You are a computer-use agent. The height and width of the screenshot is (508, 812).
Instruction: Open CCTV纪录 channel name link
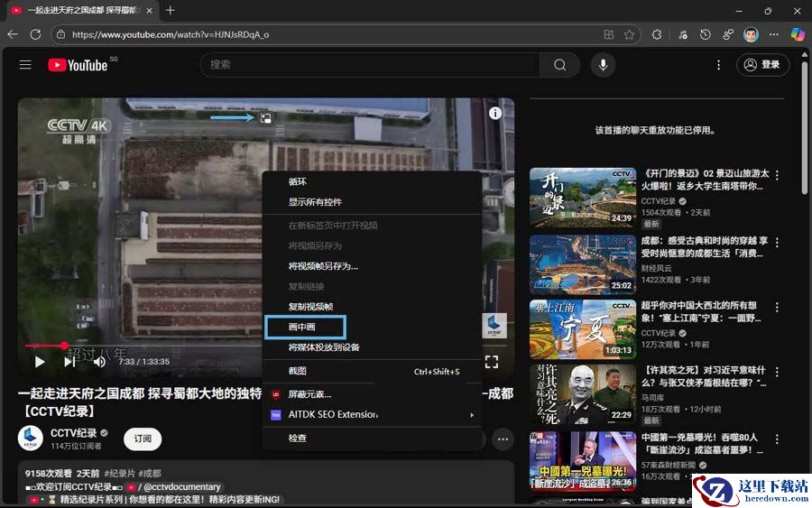(x=74, y=433)
